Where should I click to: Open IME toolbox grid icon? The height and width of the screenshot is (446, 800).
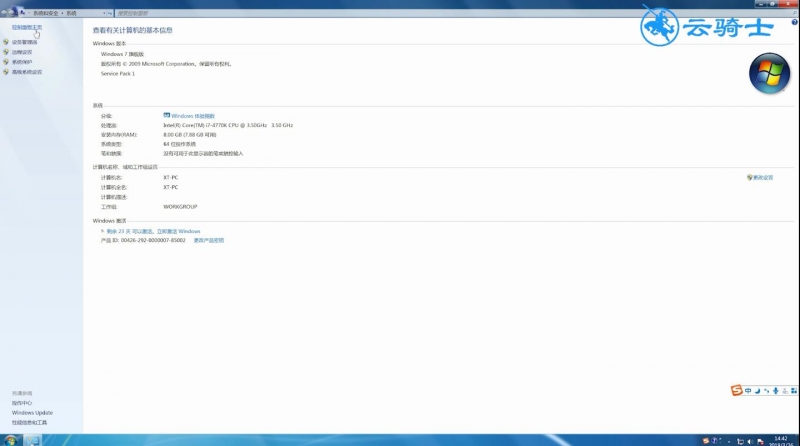pos(794,391)
